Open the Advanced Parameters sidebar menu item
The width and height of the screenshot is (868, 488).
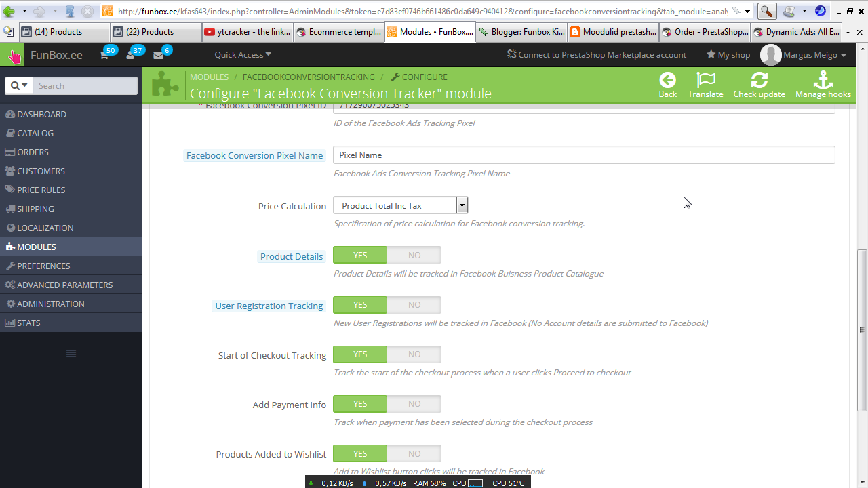tap(71, 285)
